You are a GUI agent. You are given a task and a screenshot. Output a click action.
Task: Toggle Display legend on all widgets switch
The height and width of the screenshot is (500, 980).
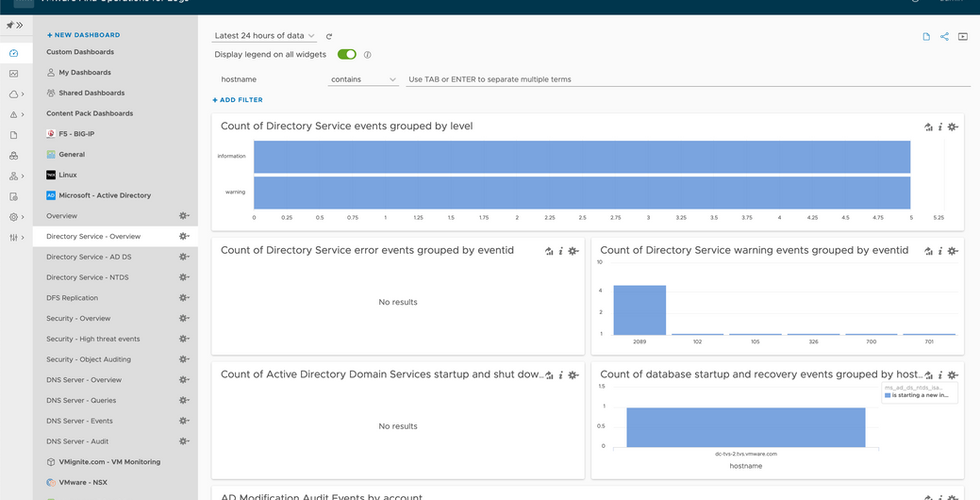[347, 54]
